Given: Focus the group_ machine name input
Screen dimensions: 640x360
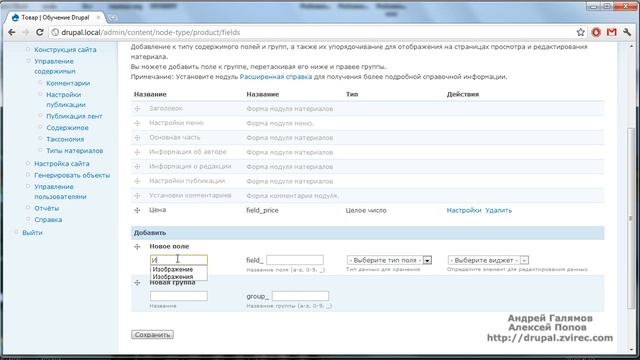Looking at the screenshot, I should pos(300,296).
